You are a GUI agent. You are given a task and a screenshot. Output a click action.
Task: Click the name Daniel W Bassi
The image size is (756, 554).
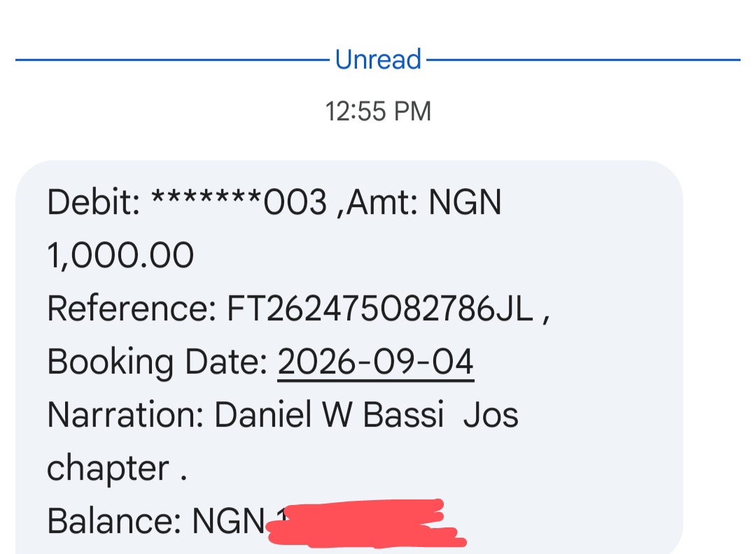[x=329, y=415]
